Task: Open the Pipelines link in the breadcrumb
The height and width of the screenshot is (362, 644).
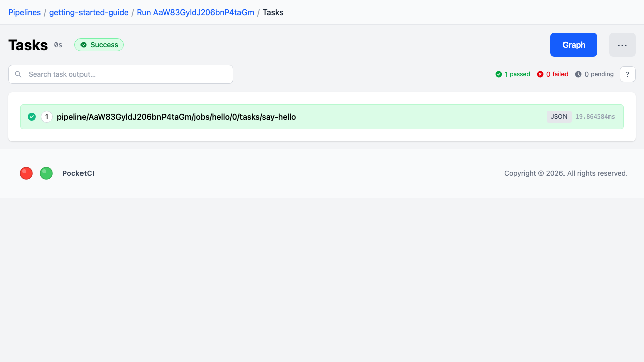Action: [x=24, y=12]
